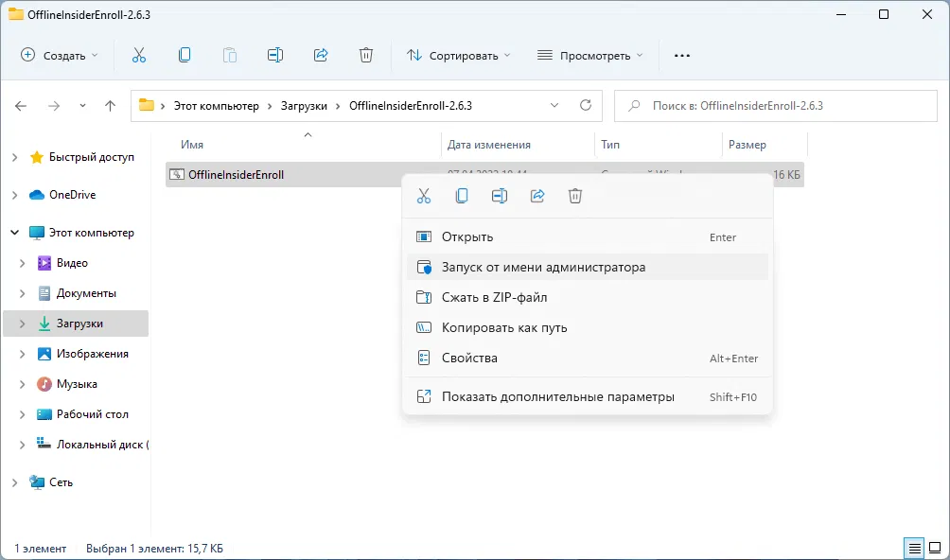Click the Cut icon in the top toolbar
Viewport: 950px width, 560px height.
click(x=139, y=55)
